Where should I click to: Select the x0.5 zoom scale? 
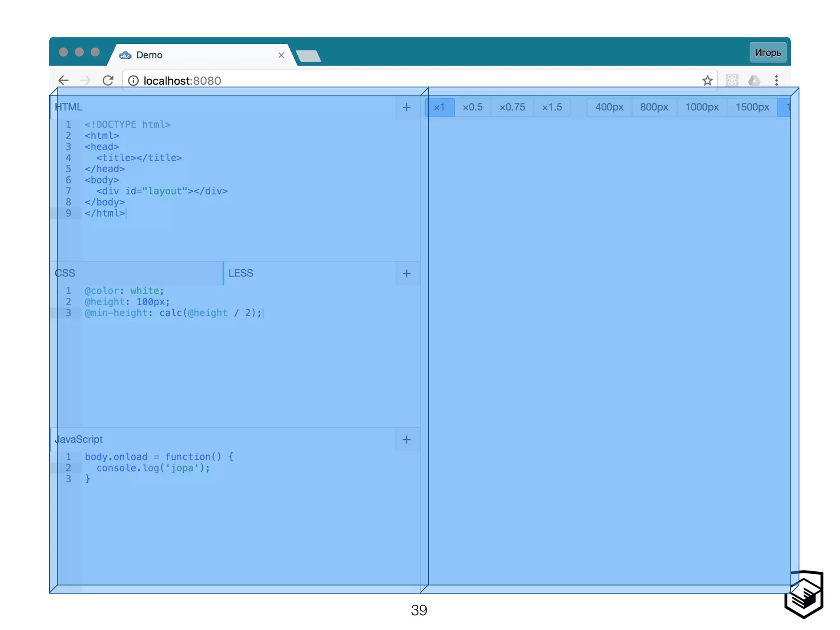pyautogui.click(x=472, y=107)
